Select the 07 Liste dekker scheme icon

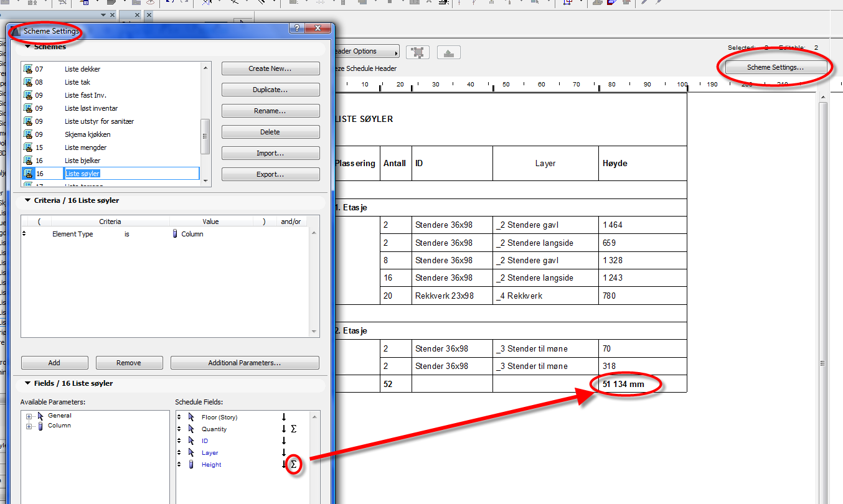click(x=28, y=69)
